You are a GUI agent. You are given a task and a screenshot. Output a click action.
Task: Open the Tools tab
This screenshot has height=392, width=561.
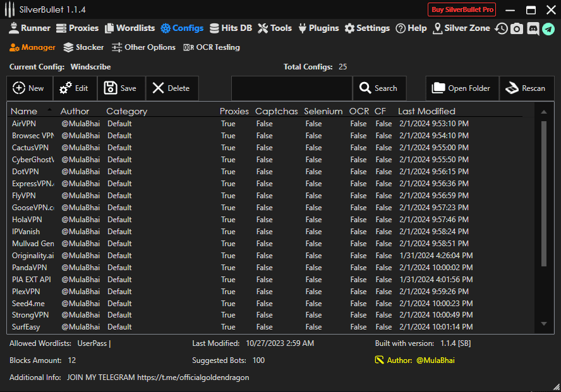pyautogui.click(x=275, y=28)
